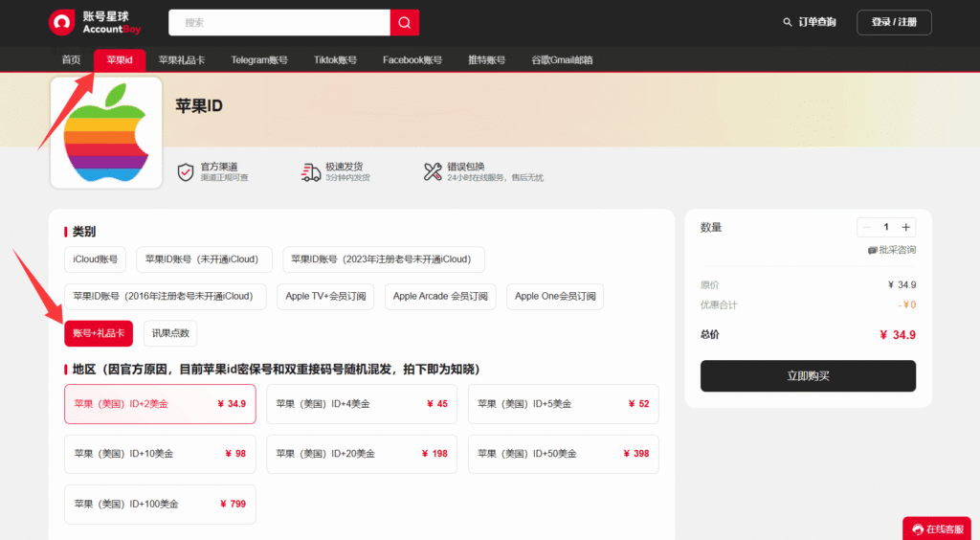Viewport: 980px width, 540px height.
Task: Click the 错误包换 label text
Action: coord(466,167)
